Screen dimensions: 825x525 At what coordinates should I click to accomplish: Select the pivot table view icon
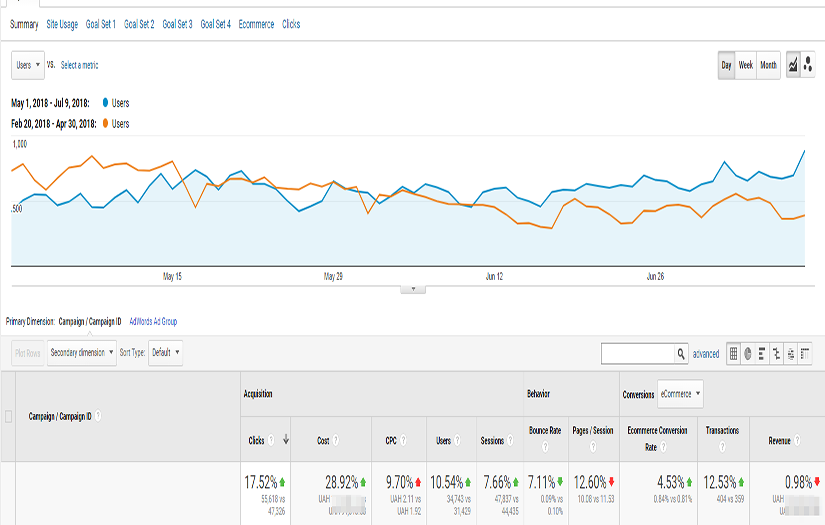click(x=805, y=353)
